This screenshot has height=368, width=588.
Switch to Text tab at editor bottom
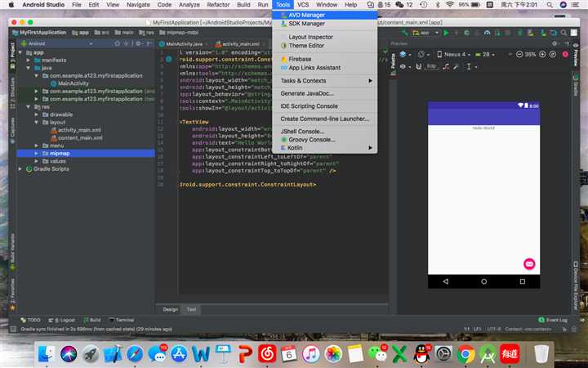pyautogui.click(x=191, y=309)
